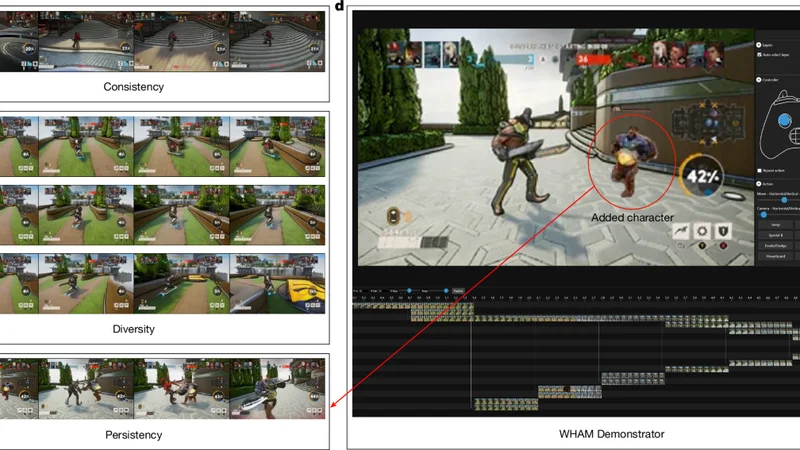Click the blue left stick on controller diagram
The width and height of the screenshot is (800, 450).
coord(785,120)
